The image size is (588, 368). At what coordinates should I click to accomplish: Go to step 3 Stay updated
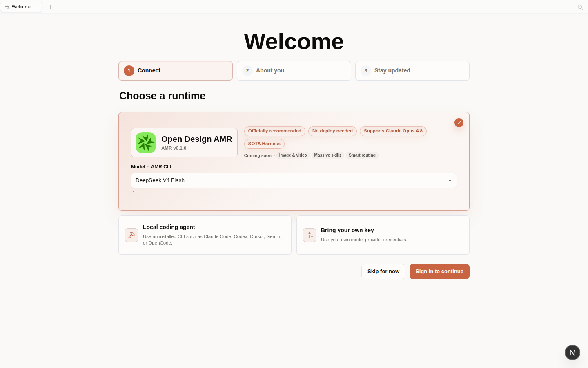[412, 71]
